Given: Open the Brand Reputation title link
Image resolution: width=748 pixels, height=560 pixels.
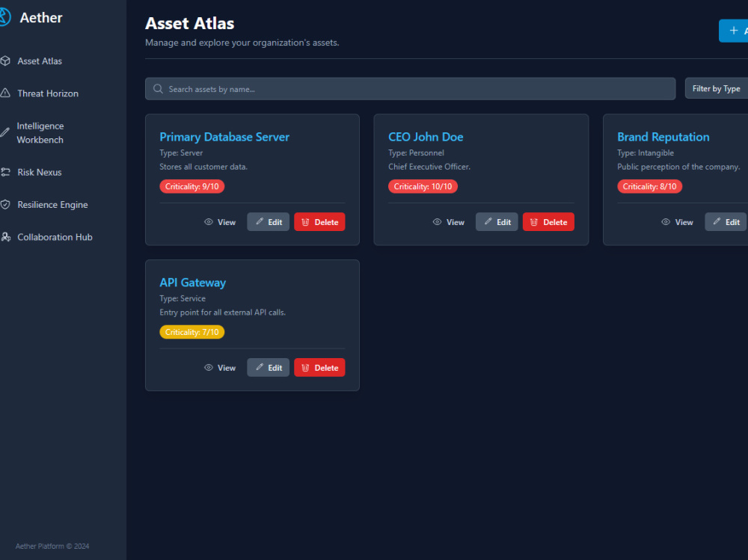Looking at the screenshot, I should point(663,137).
